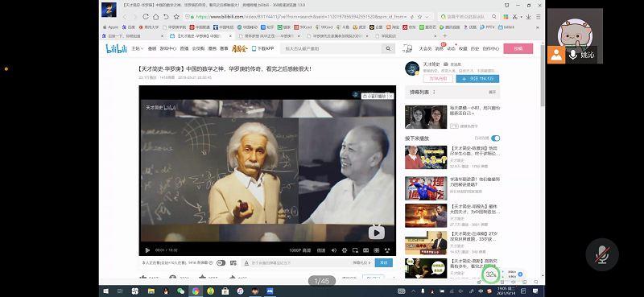This screenshot has height=297, width=644.
Task: Reload the page with refresh icon
Action: pos(146,17)
